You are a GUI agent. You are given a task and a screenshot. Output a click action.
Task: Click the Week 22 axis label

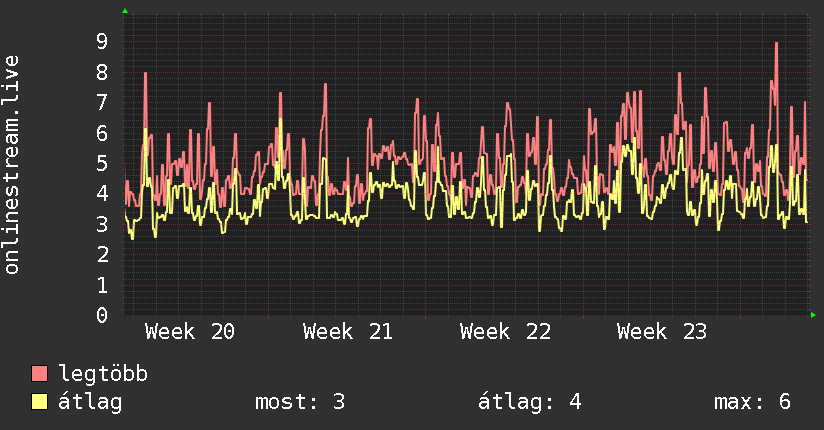(x=505, y=332)
